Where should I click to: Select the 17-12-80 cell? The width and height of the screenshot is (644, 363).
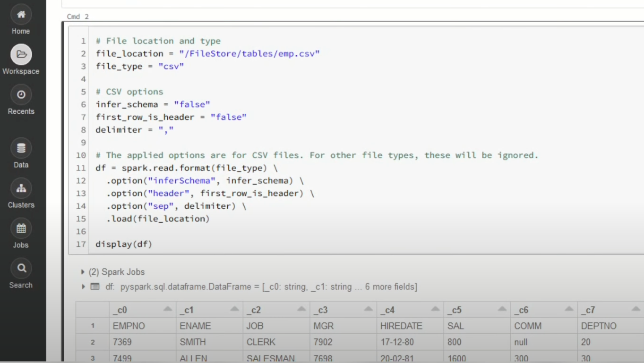click(x=410, y=342)
